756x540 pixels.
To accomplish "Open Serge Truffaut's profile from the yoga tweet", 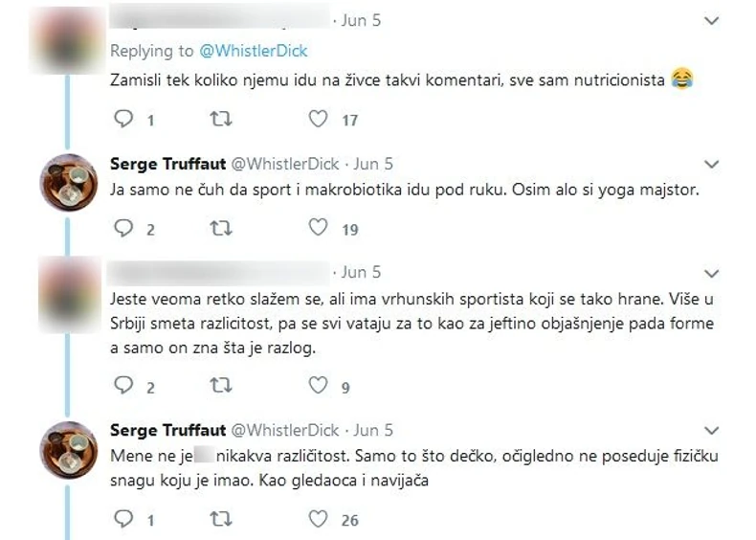I will tap(168, 164).
